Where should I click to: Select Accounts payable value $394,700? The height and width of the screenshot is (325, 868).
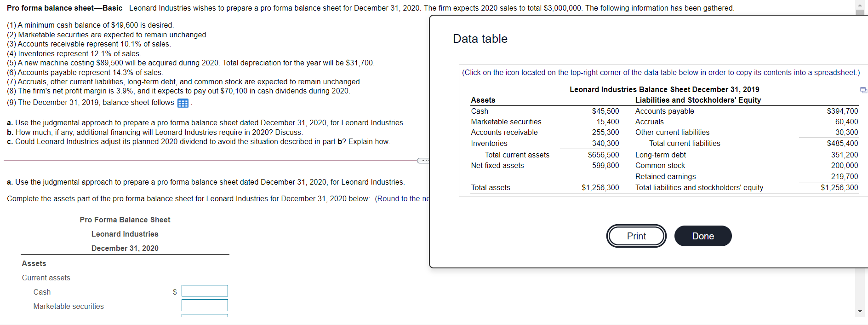tap(842, 111)
